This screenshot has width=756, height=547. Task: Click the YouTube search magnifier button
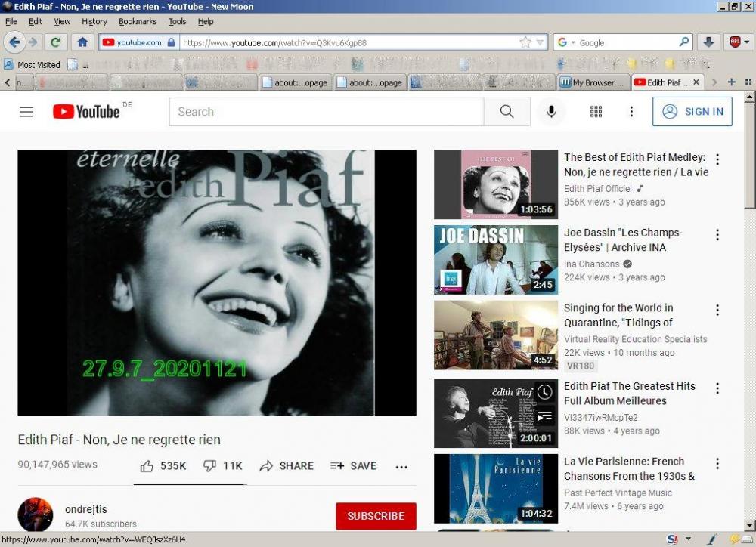point(507,112)
